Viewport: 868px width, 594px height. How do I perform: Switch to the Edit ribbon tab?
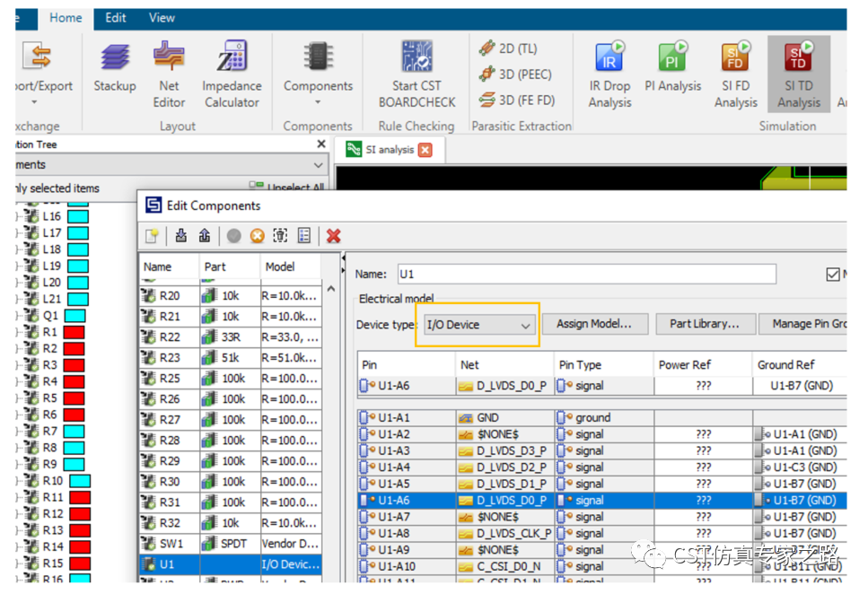click(115, 18)
